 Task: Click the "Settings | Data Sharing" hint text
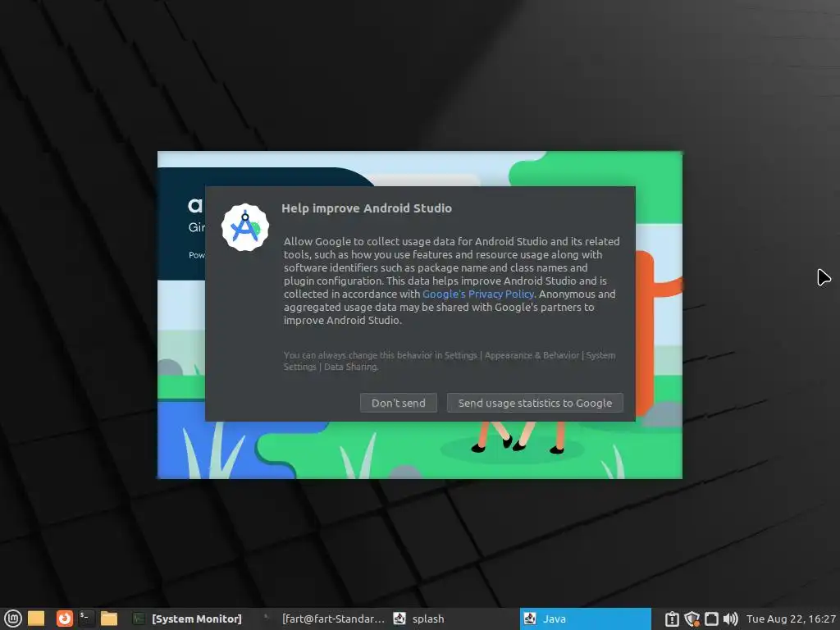[x=331, y=367]
